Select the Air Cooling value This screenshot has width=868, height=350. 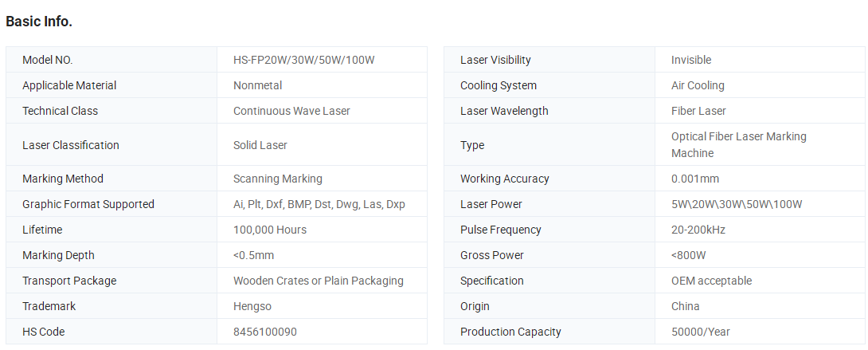click(x=698, y=85)
